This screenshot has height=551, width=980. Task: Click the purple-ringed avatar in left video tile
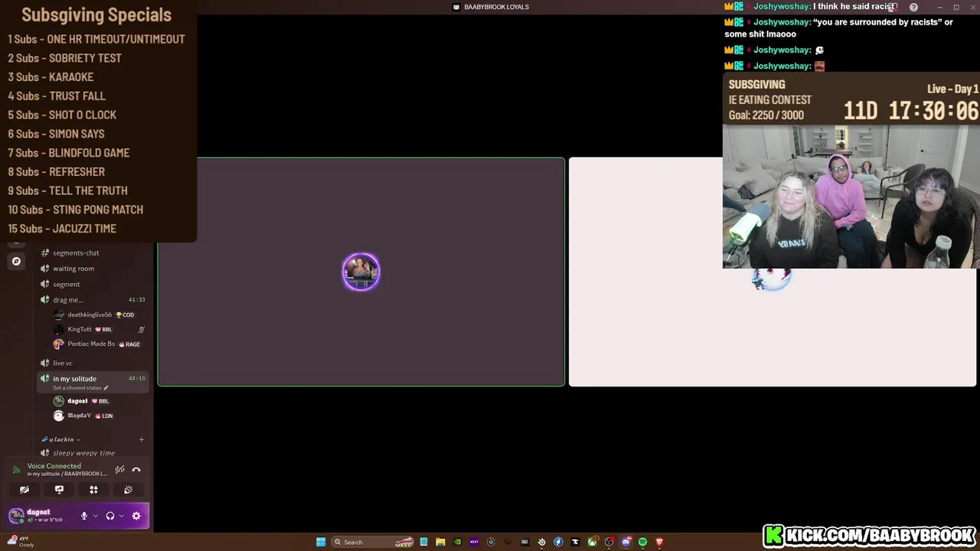[x=361, y=272]
